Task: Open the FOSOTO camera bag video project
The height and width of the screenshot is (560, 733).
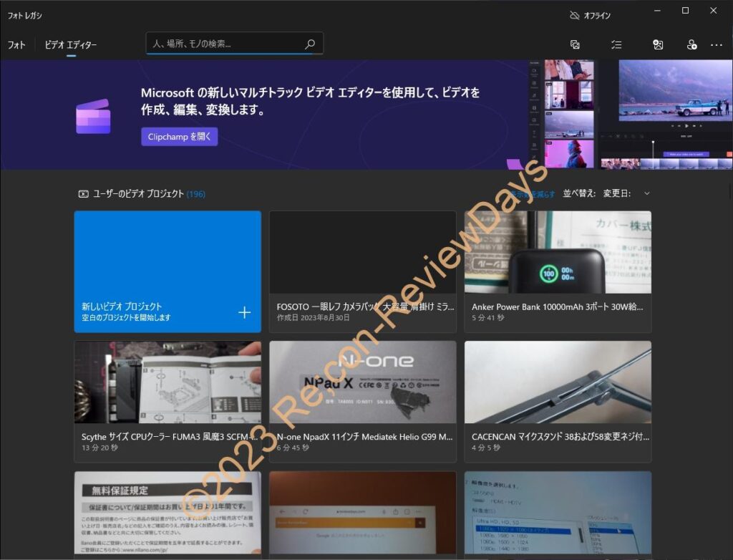Action: pos(362,271)
